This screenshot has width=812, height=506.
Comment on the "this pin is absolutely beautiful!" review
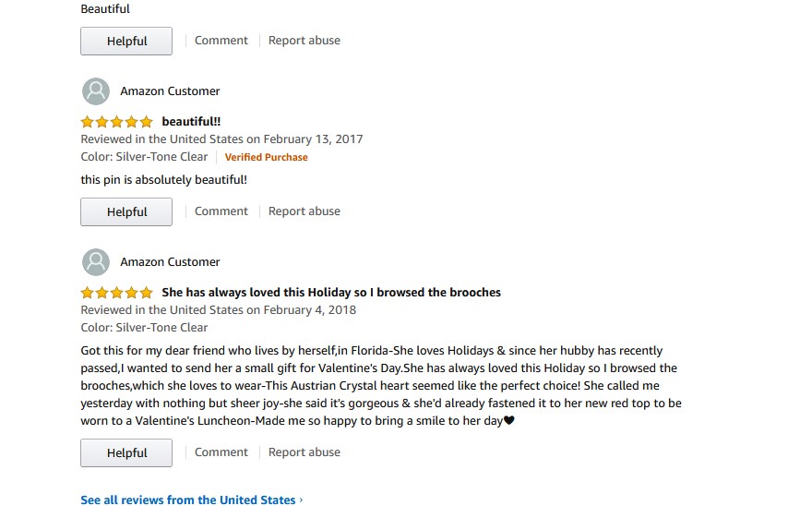(x=221, y=211)
